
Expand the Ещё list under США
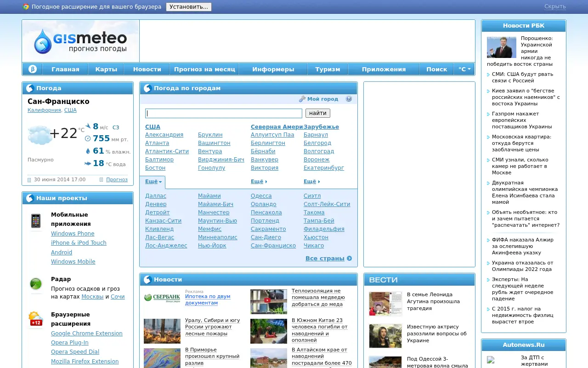point(153,182)
